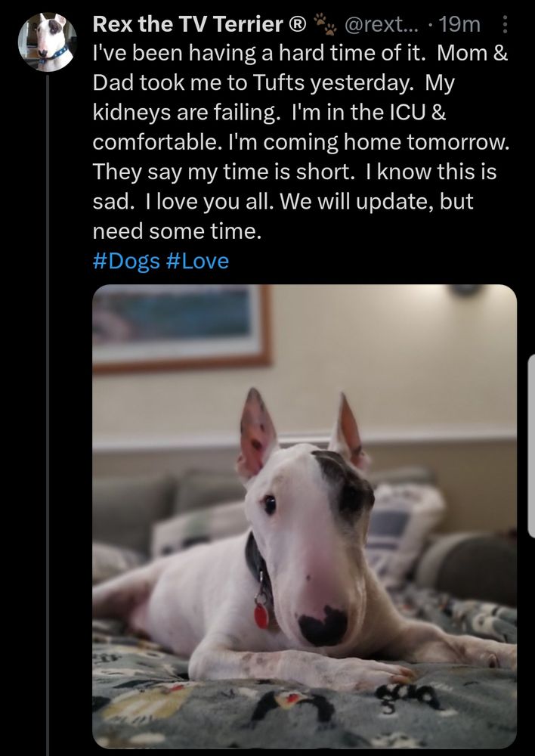Click the paw prints emoji beside the name
The image size is (535, 756).
point(326,24)
